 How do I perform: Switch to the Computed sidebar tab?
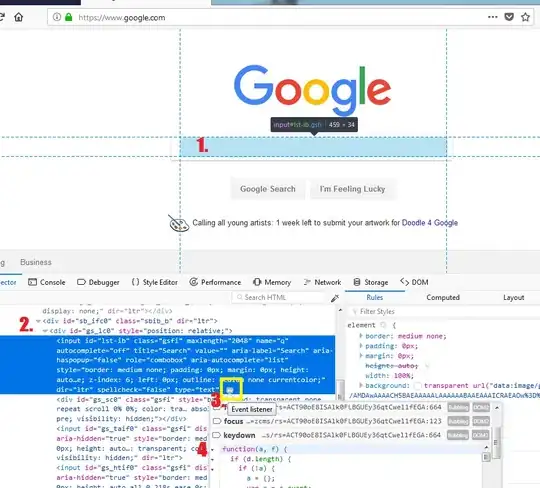pyautogui.click(x=443, y=298)
